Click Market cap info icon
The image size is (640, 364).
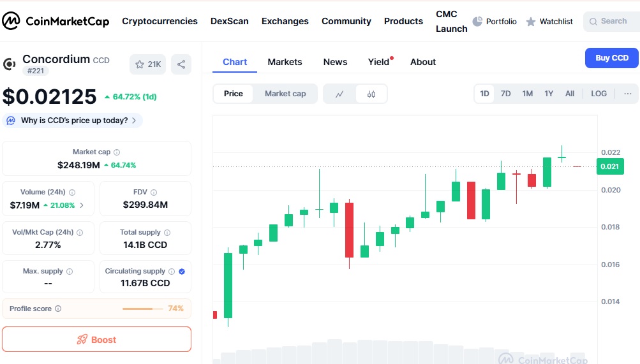point(117,152)
